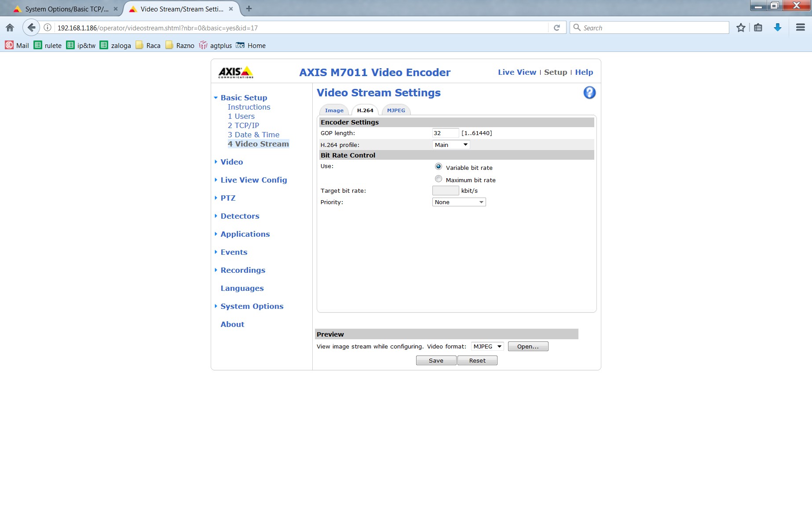Open the Mail bookmark
Screen dimensions: 812x528
click(17, 45)
